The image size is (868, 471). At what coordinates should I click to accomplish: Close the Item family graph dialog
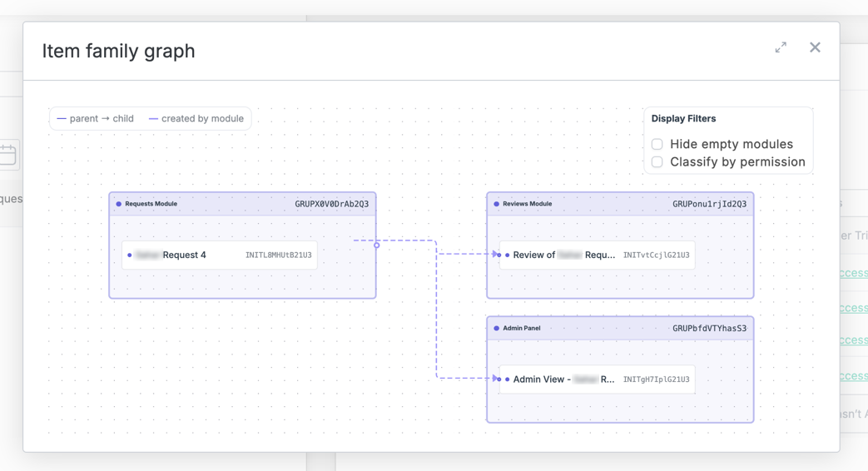pyautogui.click(x=815, y=47)
